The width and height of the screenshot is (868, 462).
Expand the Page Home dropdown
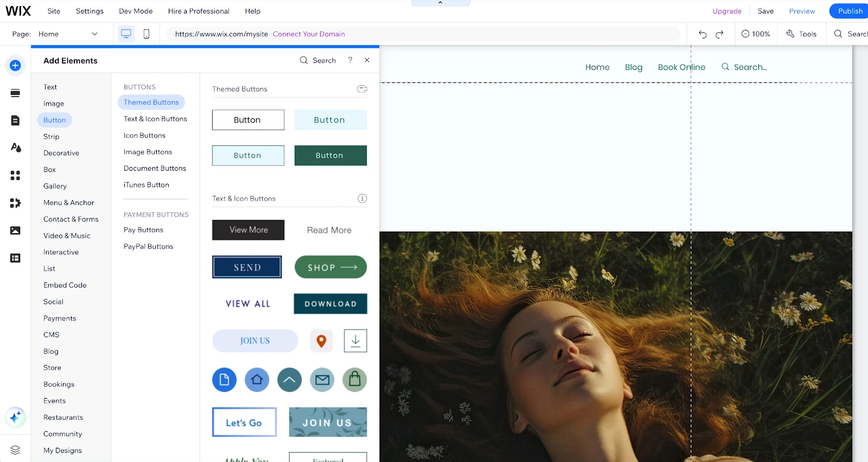click(68, 34)
